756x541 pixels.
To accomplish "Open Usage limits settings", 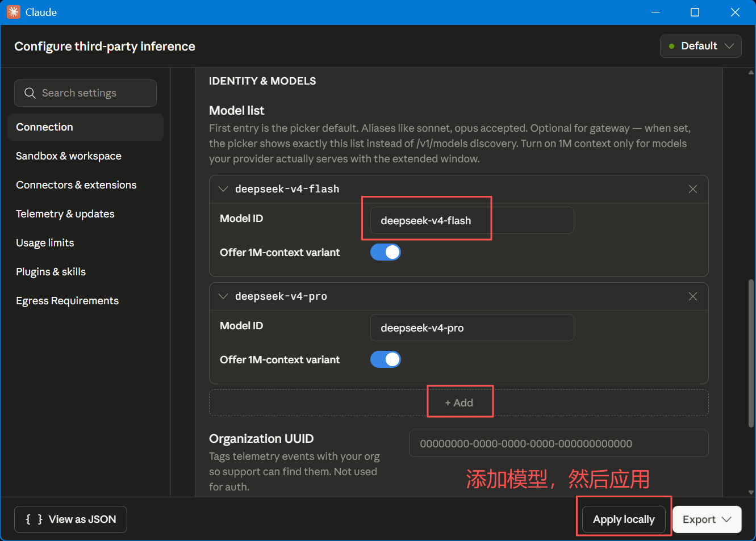I will click(x=85, y=243).
